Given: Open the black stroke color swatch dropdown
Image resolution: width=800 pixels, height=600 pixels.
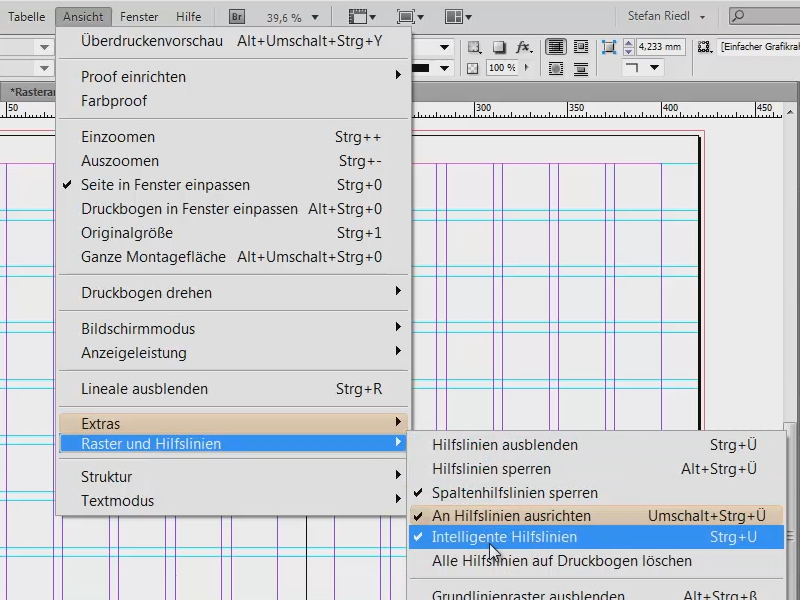Looking at the screenshot, I should pos(444,68).
